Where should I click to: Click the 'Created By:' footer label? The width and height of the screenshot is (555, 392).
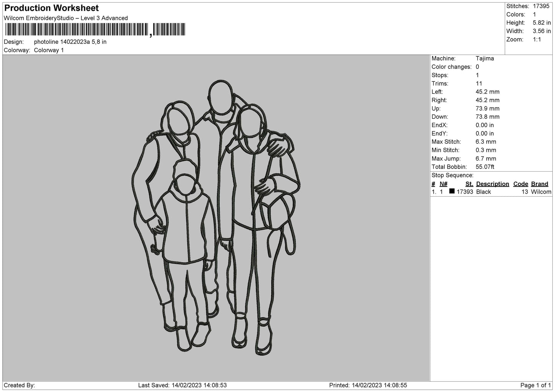pos(19,385)
